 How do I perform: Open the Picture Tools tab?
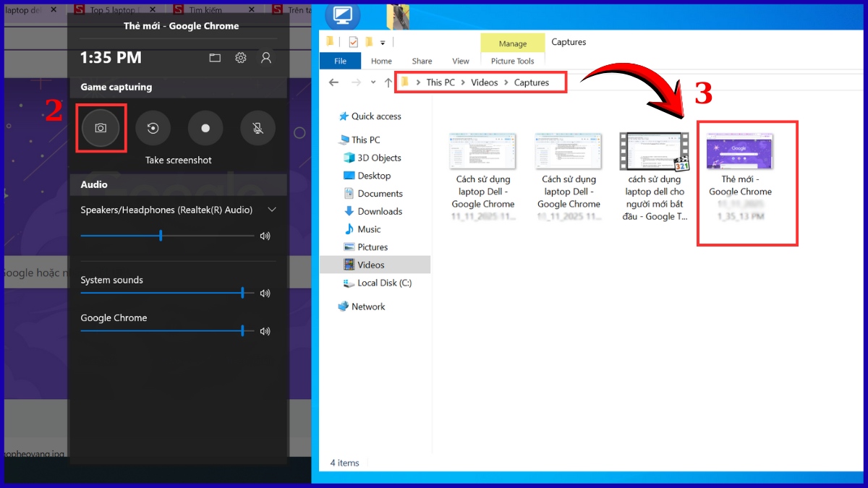512,61
